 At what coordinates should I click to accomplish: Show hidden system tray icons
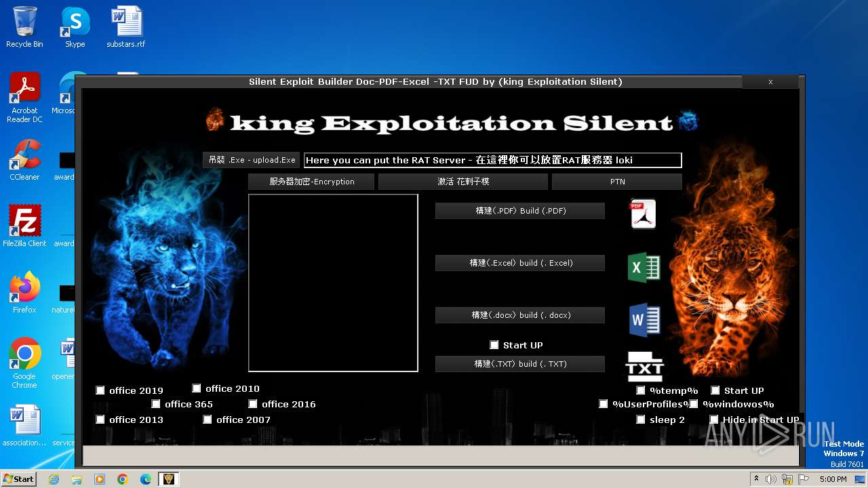tap(756, 479)
